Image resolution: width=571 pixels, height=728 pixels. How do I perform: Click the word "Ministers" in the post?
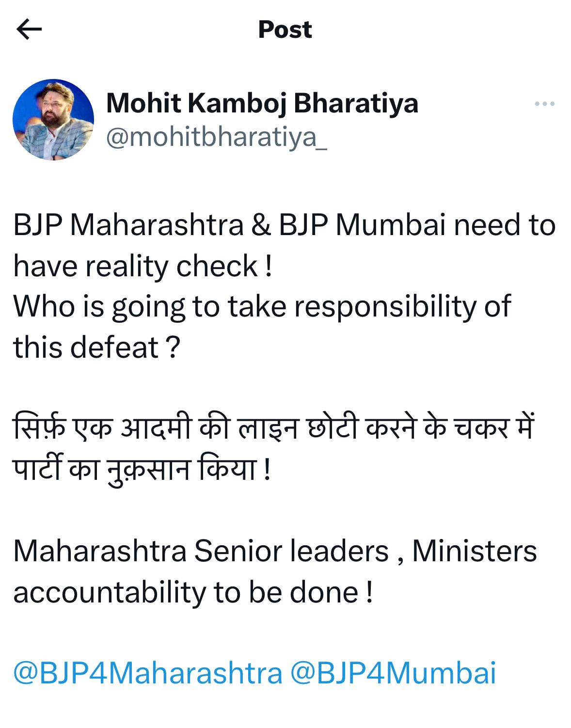[x=474, y=551]
